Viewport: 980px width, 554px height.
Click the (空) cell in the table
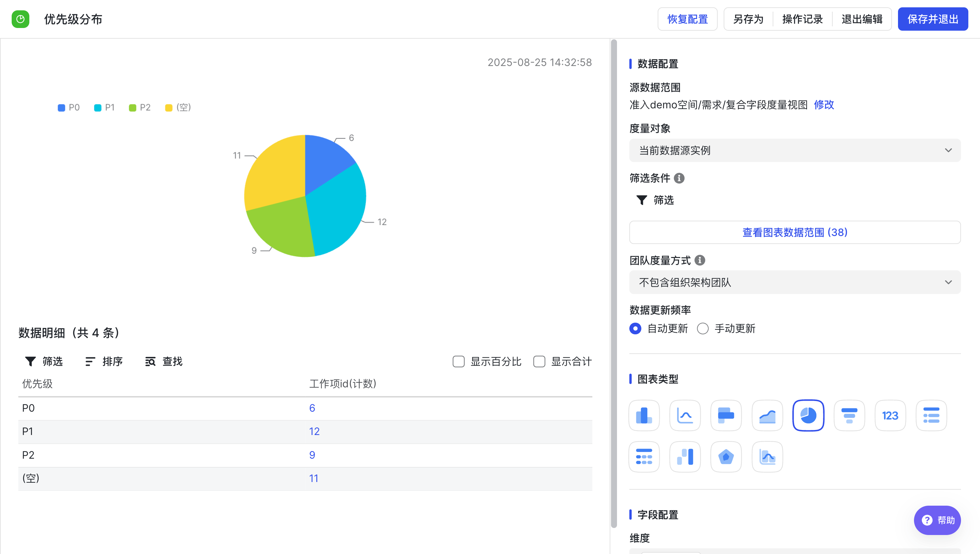tap(30, 478)
